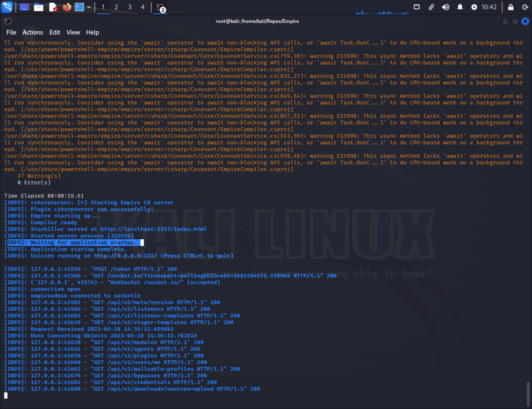Image resolution: width=532 pixels, height=409 pixels.
Task: Open the terminal emulator launcher icon
Action: (x=79, y=7)
